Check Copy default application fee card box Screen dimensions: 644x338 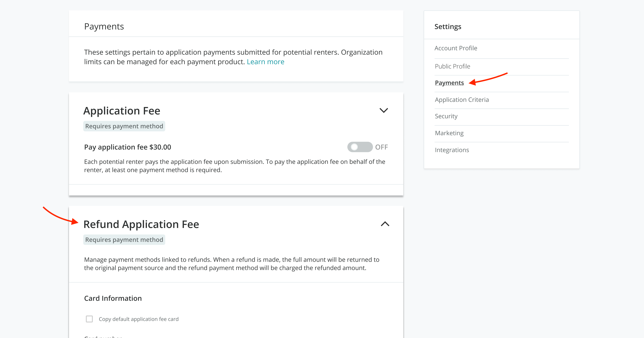pos(89,319)
